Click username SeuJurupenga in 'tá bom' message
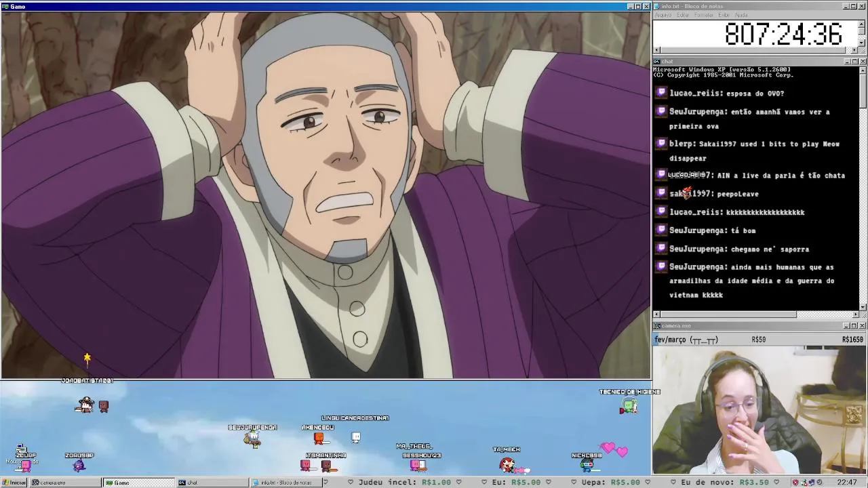 [698, 230]
